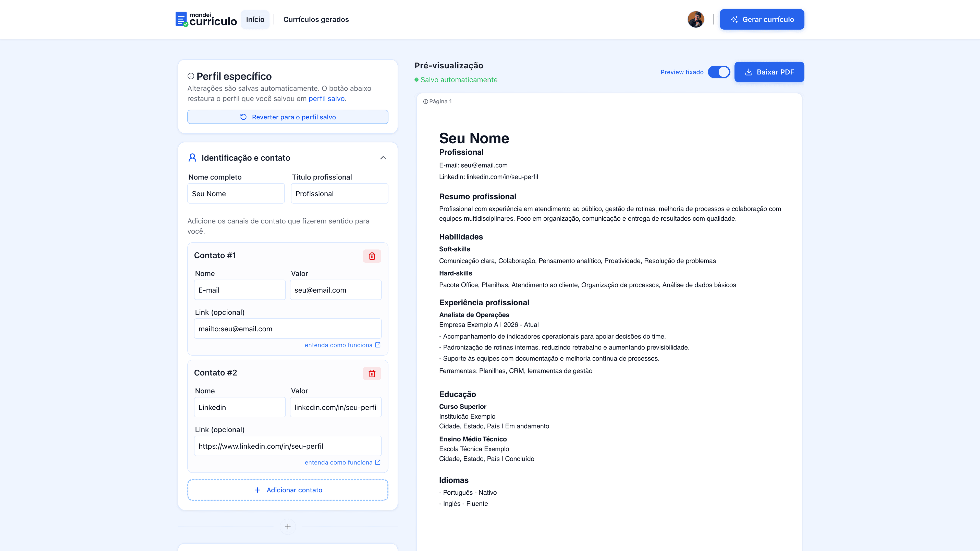Click the mandei curriculo logo
This screenshot has height=551, width=980.
[x=206, y=19]
